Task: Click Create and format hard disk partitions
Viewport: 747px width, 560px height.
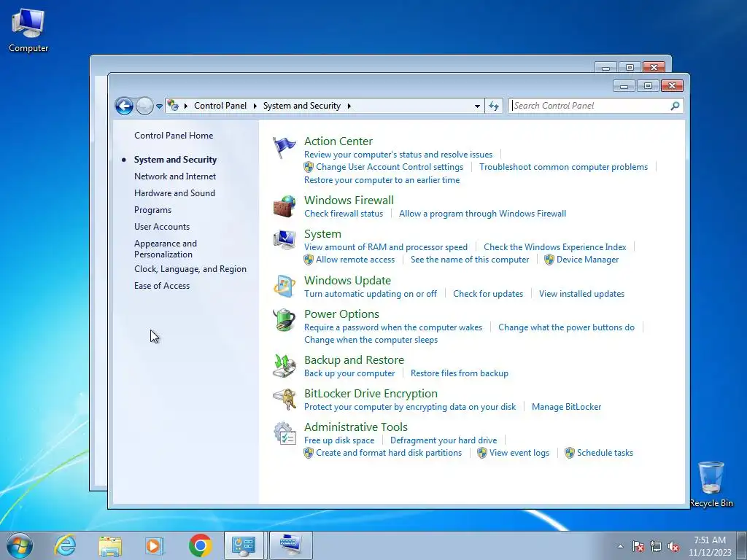Action: 389,453
